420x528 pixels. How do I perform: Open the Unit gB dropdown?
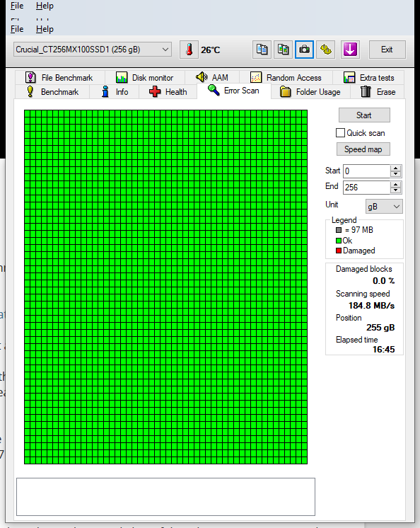coord(384,207)
